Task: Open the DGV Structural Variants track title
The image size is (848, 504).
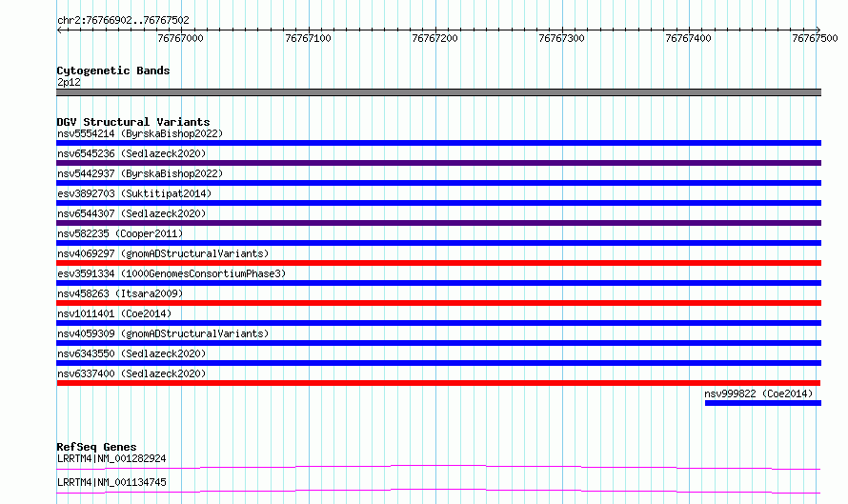Action: (x=133, y=122)
